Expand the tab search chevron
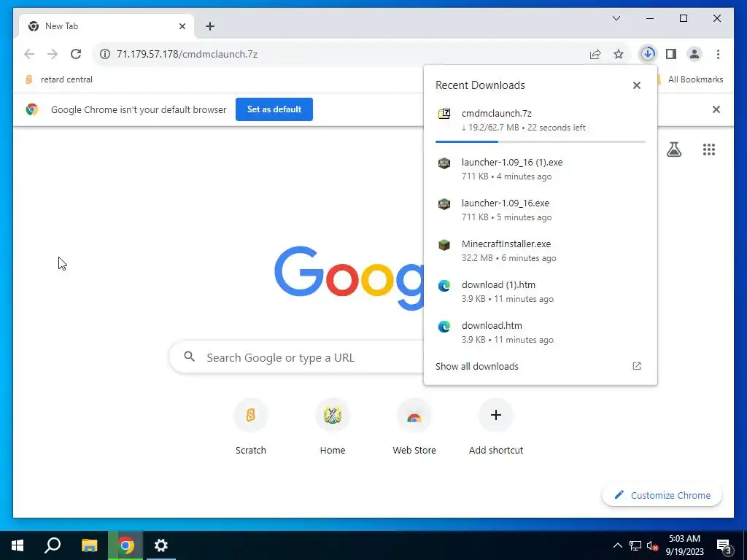Image resolution: width=747 pixels, height=560 pixels. tap(616, 18)
